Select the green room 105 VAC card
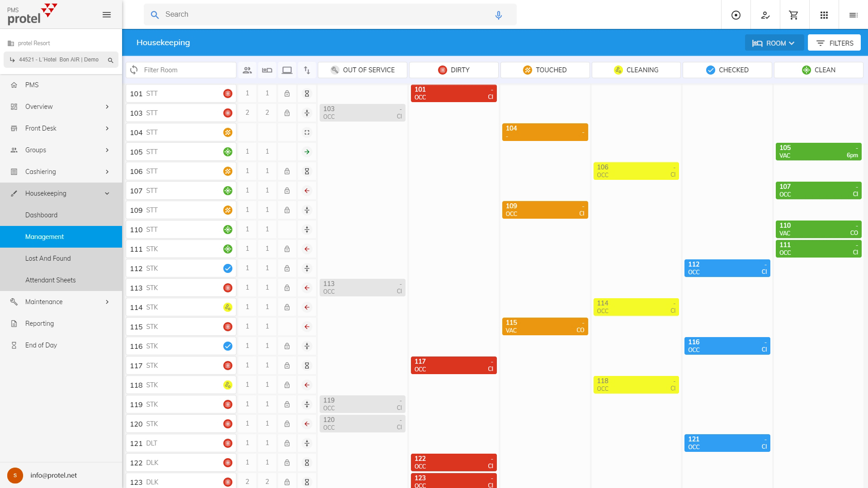 click(818, 152)
